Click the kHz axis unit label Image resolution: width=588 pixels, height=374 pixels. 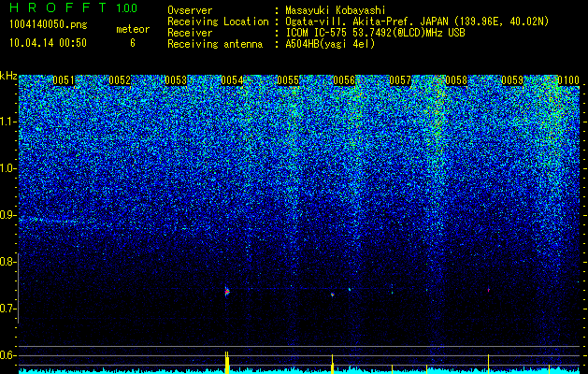(8, 76)
